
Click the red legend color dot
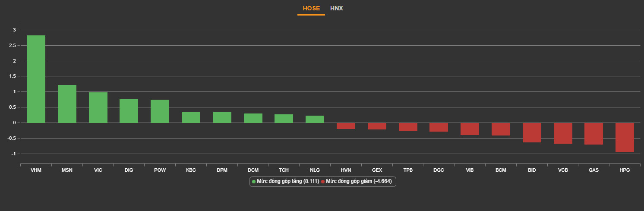[323, 182]
